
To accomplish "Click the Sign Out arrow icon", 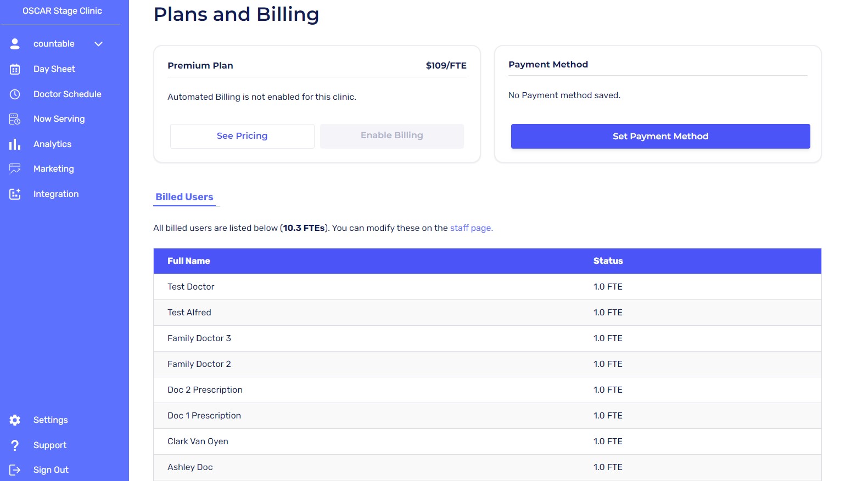I will [15, 470].
